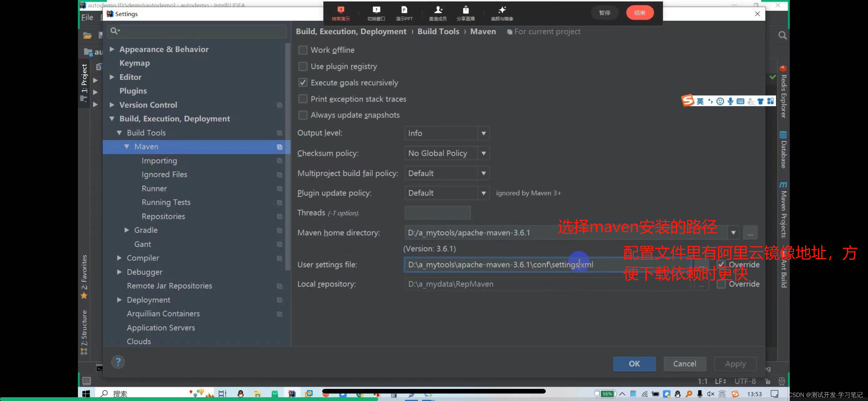Click the Windows Start button
The image size is (868, 401).
click(x=86, y=393)
